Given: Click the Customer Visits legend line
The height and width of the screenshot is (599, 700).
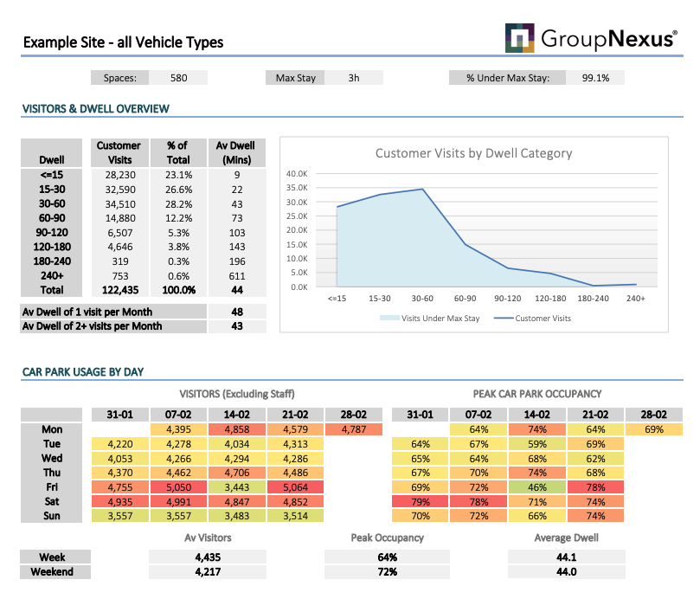Looking at the screenshot, I should coord(503,318).
